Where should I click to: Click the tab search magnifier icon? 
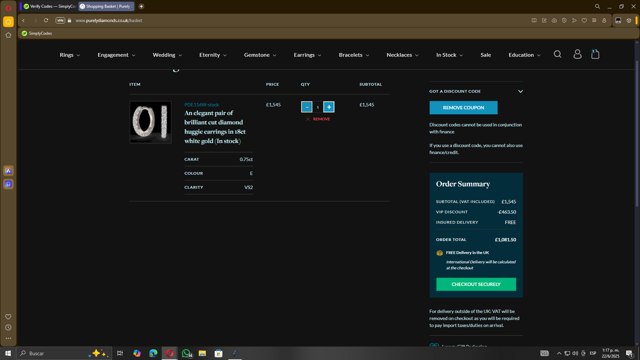[597, 7]
